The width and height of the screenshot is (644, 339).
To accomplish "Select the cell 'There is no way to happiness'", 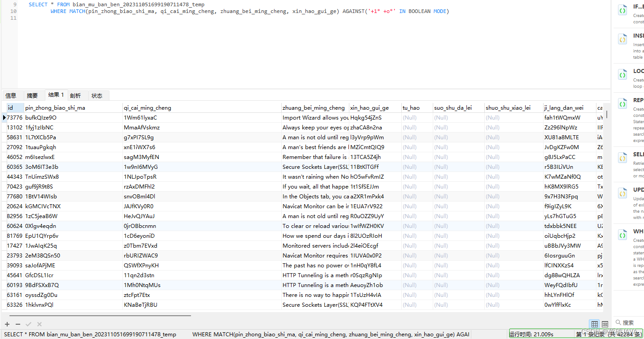I will click(315, 295).
